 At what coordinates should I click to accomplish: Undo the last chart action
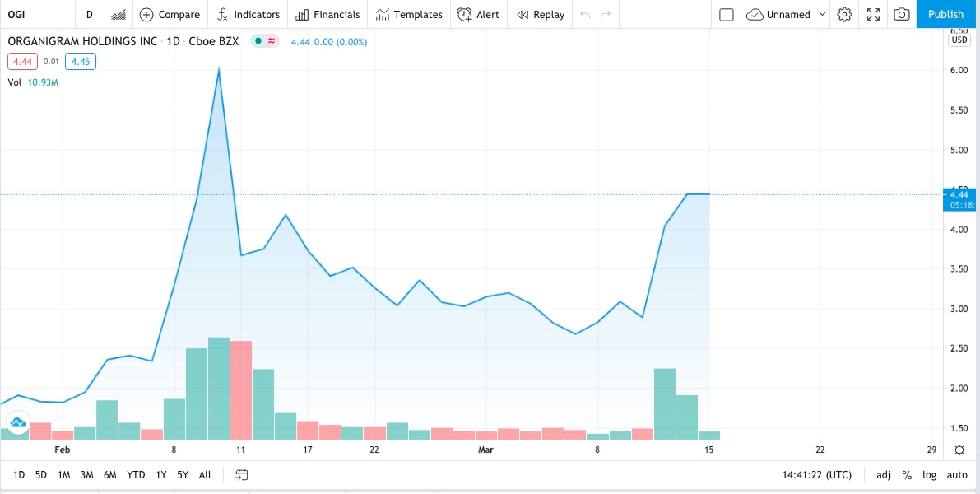[x=585, y=14]
